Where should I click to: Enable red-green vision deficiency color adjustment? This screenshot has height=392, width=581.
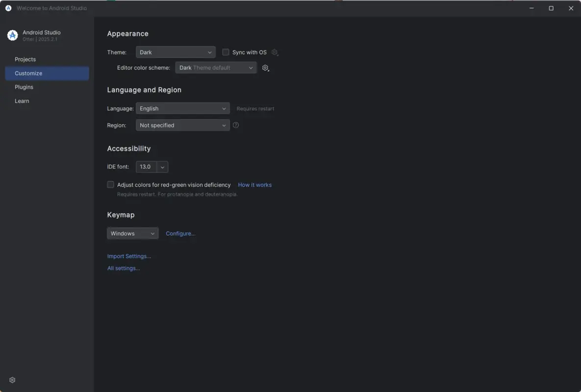coord(110,184)
